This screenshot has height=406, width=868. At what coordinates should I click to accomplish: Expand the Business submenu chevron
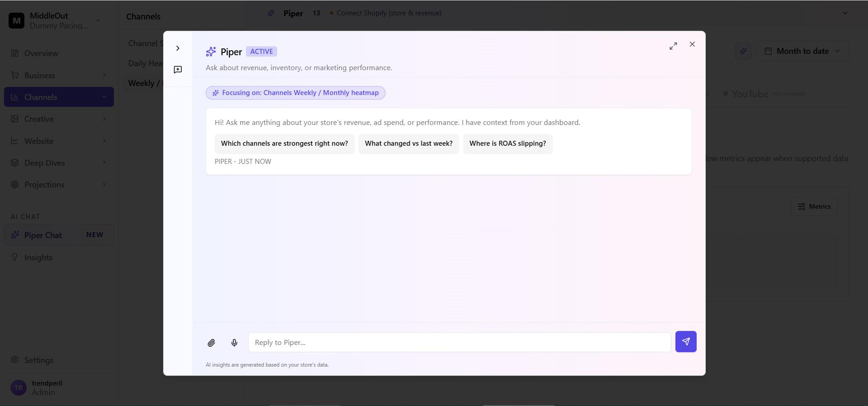coord(104,75)
